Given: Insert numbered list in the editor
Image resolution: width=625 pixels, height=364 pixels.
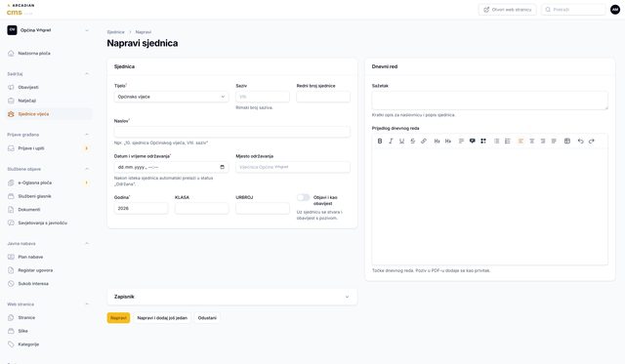Looking at the screenshot, I should click(x=508, y=141).
